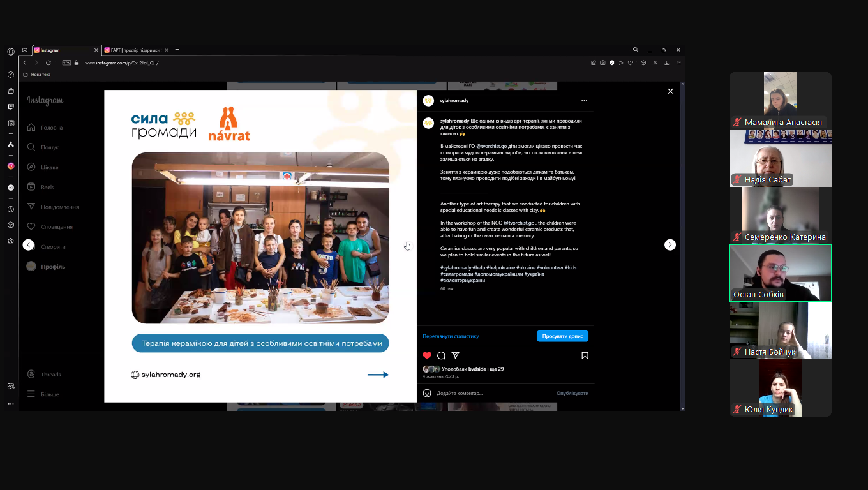
Task: Go to the previous post with the left arrow
Action: pos(28,245)
